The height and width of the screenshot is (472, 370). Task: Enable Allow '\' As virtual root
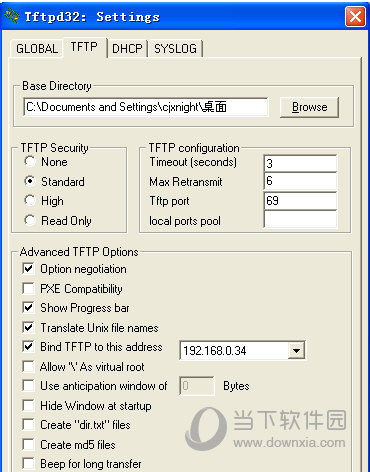pos(28,366)
